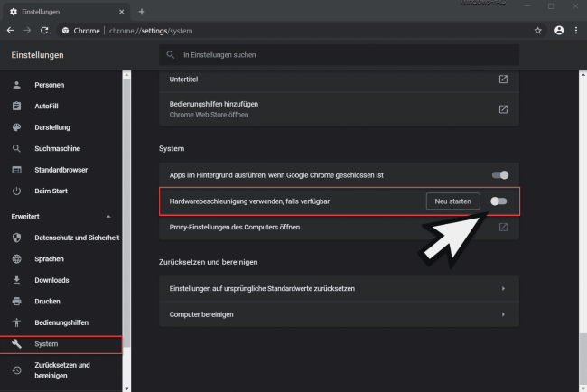Click the main page scrollbar thumb
Image resolution: width=587 pixels, height=392 pixels.
[x=583, y=359]
